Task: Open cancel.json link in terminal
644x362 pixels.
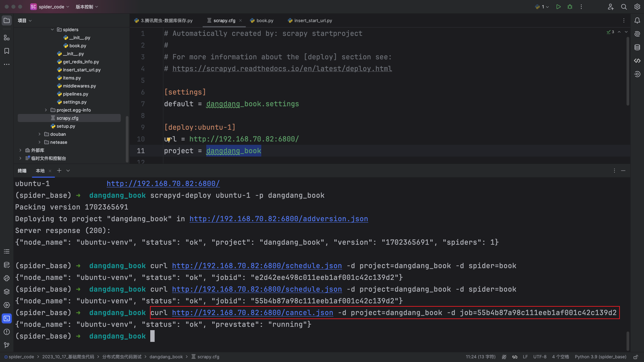Action: [x=253, y=313]
